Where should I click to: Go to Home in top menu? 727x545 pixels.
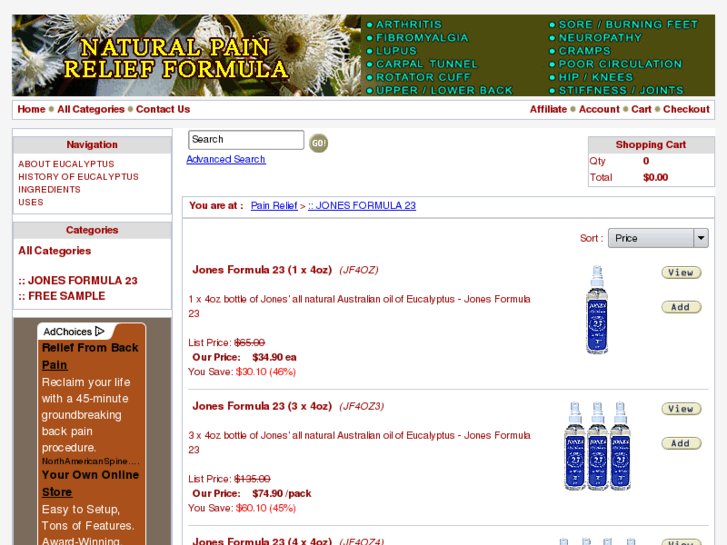click(32, 109)
